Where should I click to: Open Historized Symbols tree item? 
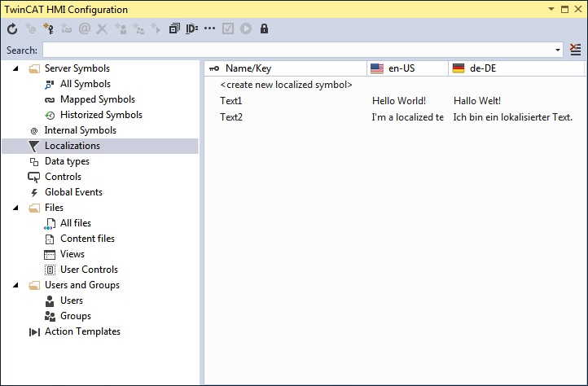101,115
